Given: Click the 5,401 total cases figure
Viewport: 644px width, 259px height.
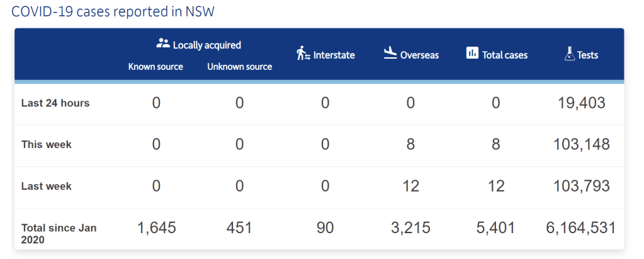Looking at the screenshot, I should [495, 227].
